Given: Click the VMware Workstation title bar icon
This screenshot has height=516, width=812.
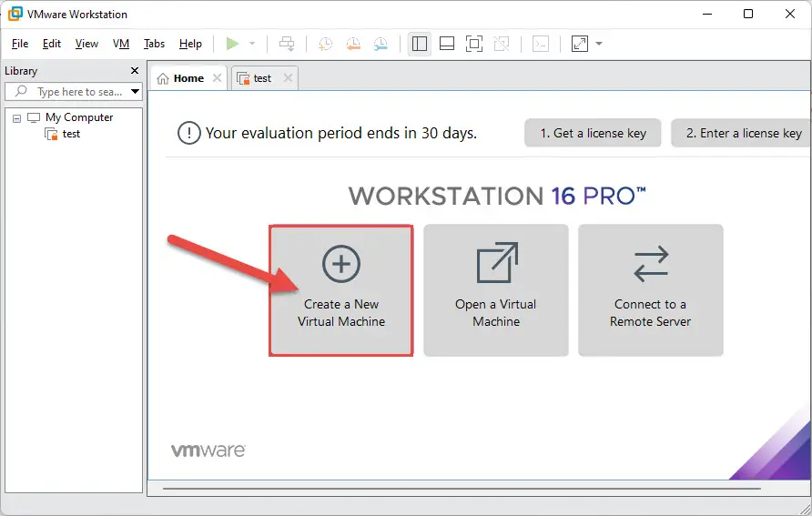Looking at the screenshot, I should [x=15, y=14].
